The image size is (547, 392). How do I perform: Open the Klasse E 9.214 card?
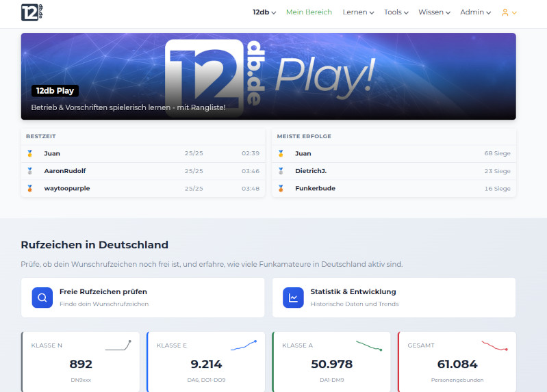pyautogui.click(x=206, y=362)
